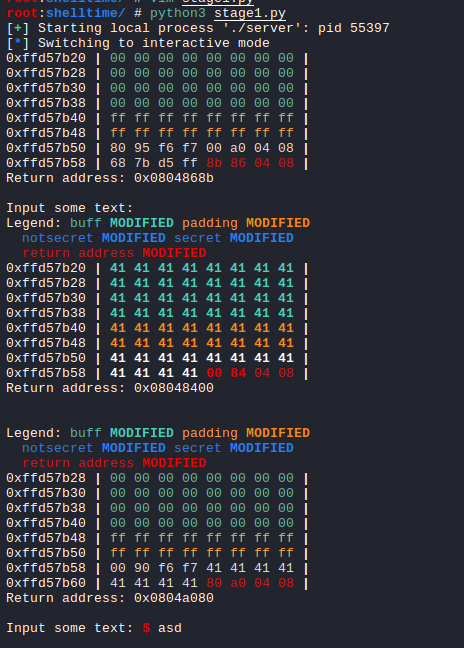
Task: Click the typed text asd at prompt
Action: 170,628
